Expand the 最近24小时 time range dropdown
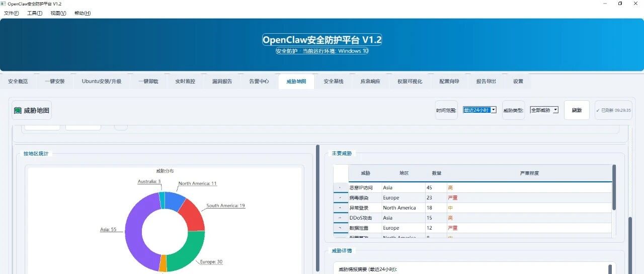 479,110
